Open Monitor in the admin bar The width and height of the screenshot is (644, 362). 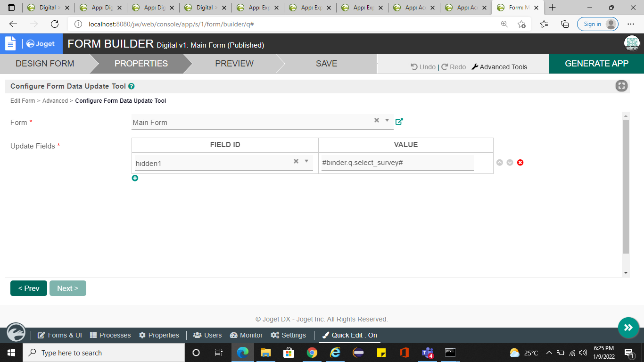246,335
